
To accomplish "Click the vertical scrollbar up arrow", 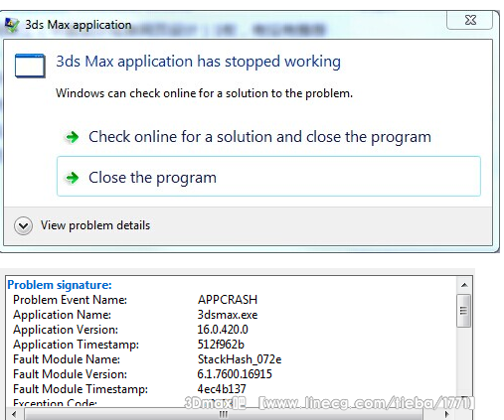I will point(464,285).
